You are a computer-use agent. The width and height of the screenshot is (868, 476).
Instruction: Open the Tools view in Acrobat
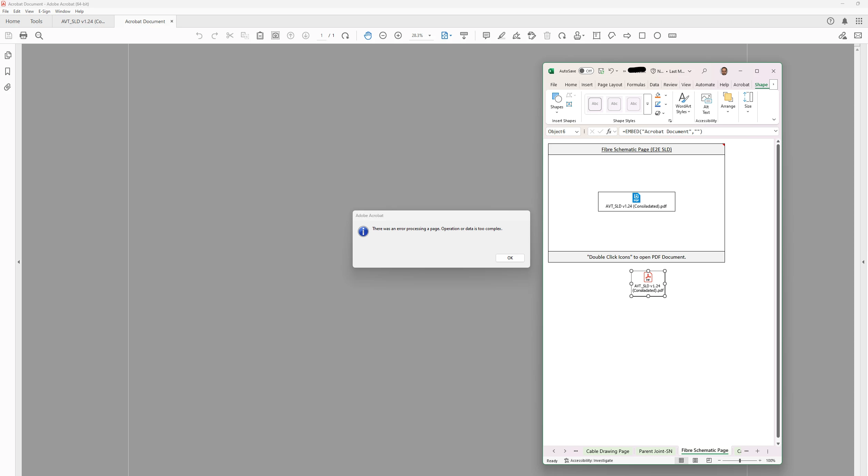click(36, 21)
